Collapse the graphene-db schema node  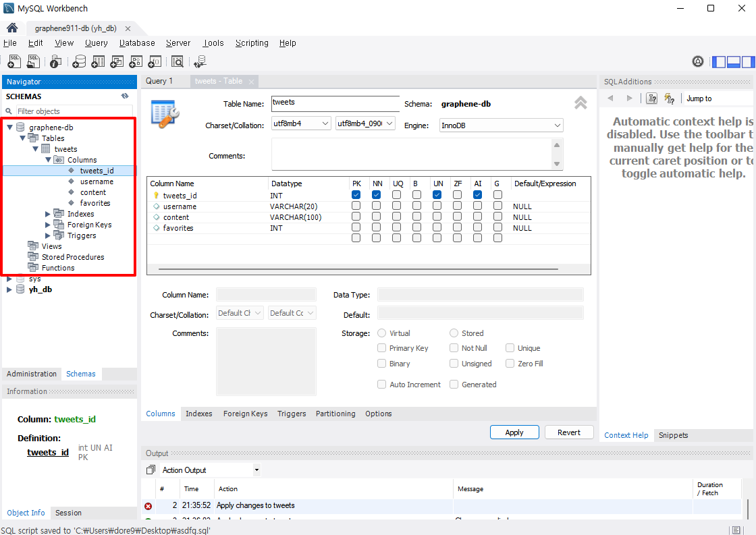pos(9,128)
